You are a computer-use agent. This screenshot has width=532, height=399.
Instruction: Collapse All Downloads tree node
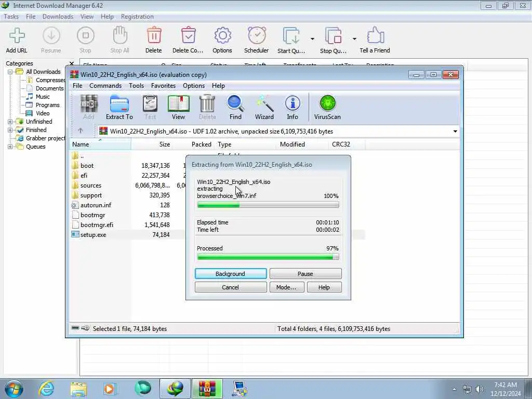click(x=10, y=72)
